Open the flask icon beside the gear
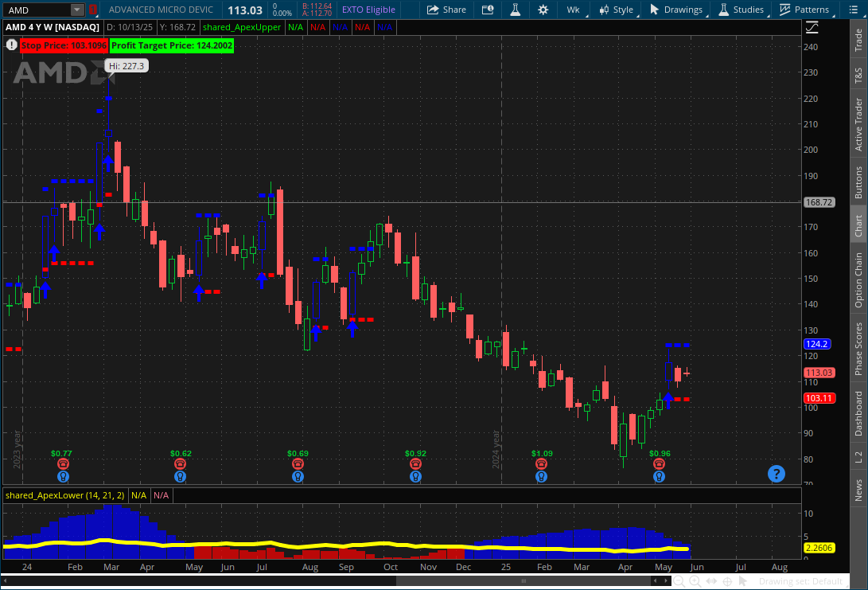This screenshot has width=868, height=590. [x=516, y=10]
